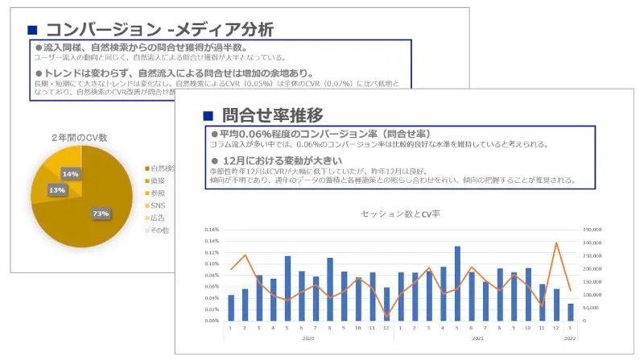Click the sentence starting ユーザー流入の動向と同じく
The height and width of the screenshot is (361, 644).
[x=159, y=57]
